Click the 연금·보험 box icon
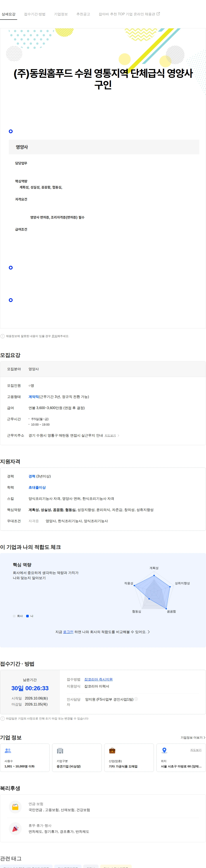 tap(15, 807)
